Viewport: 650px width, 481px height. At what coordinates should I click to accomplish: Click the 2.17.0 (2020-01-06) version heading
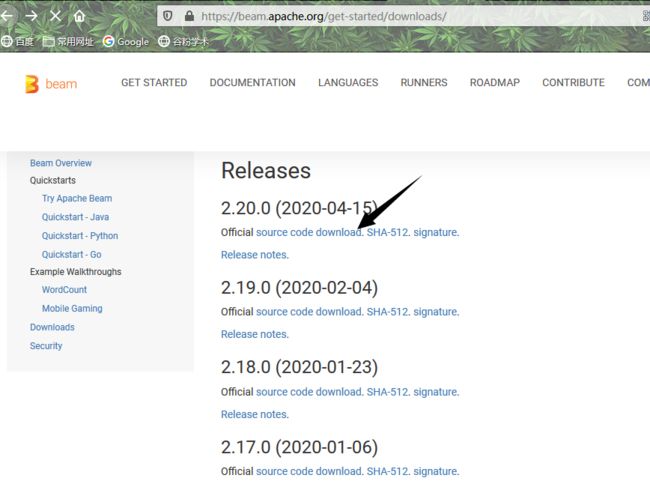(299, 447)
